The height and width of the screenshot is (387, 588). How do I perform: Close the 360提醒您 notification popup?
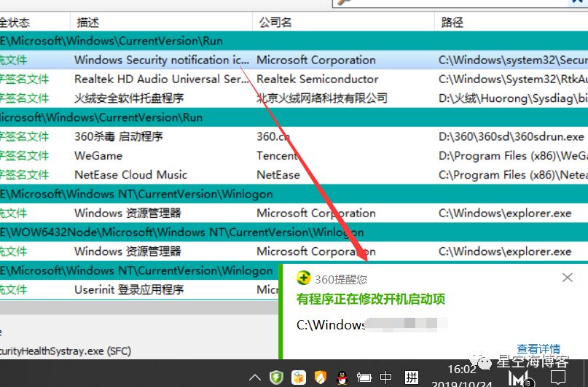click(x=568, y=278)
